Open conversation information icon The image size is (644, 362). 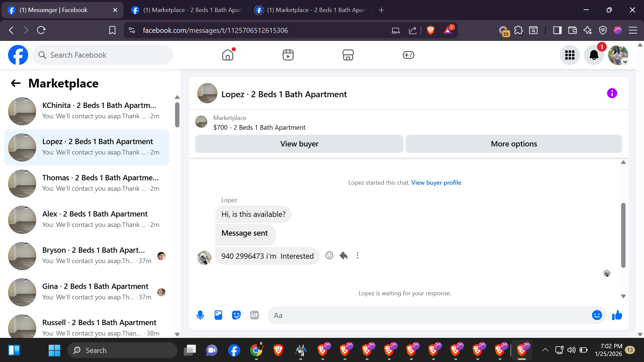(612, 93)
